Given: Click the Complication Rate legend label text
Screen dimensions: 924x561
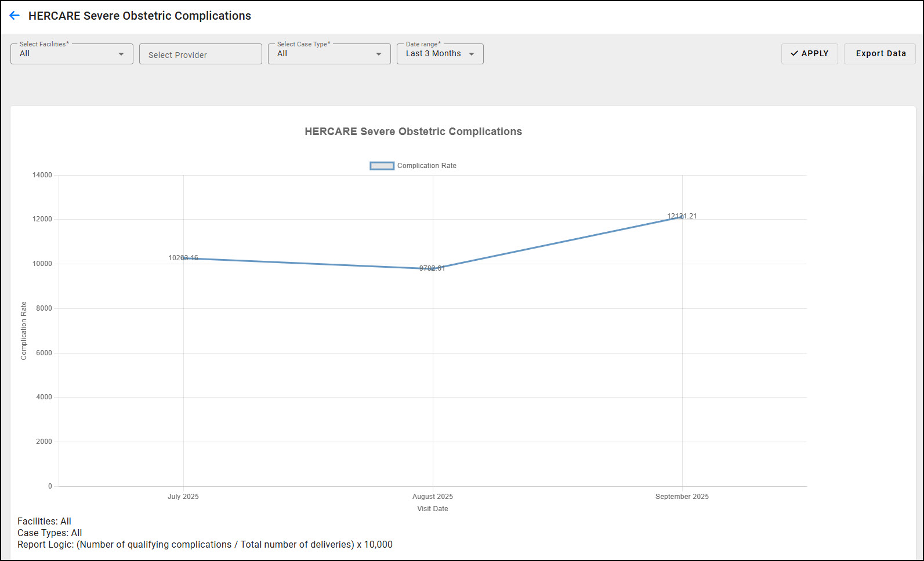Looking at the screenshot, I should 426,166.
